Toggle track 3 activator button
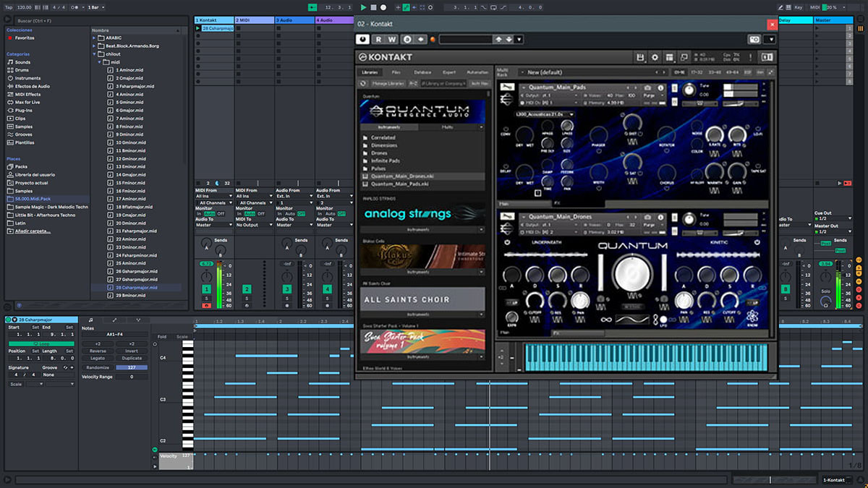 (287, 289)
